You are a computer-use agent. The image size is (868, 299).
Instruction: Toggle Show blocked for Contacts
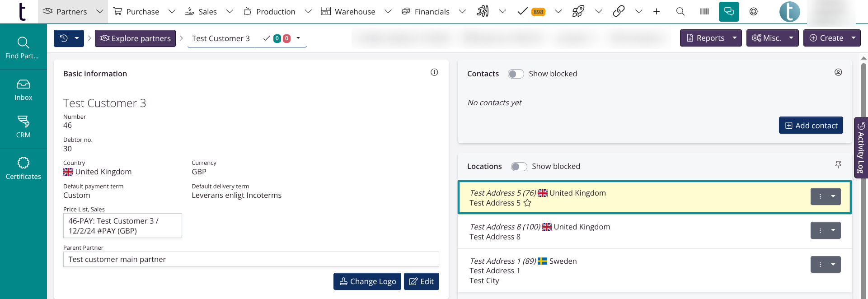[x=516, y=74]
